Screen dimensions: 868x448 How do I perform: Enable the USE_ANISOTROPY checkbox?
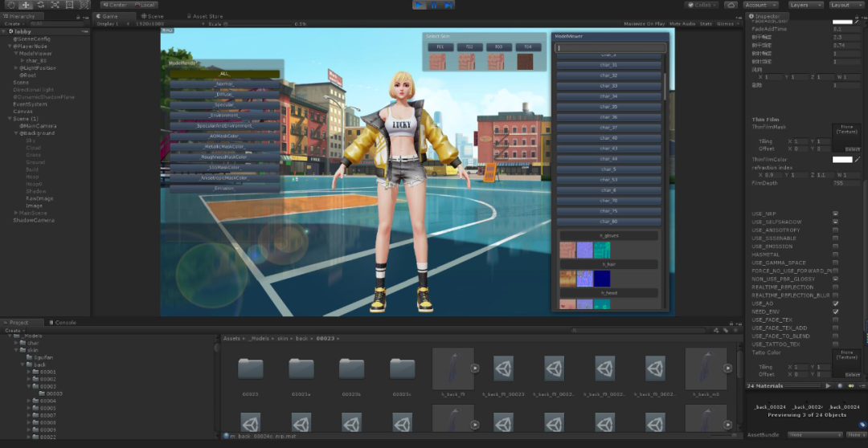point(835,230)
